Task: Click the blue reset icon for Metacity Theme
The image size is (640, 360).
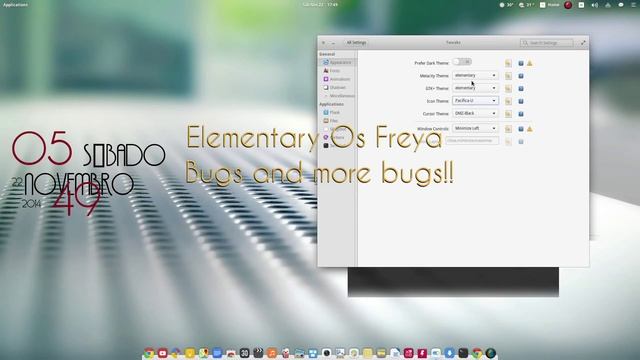Action: 521,76
